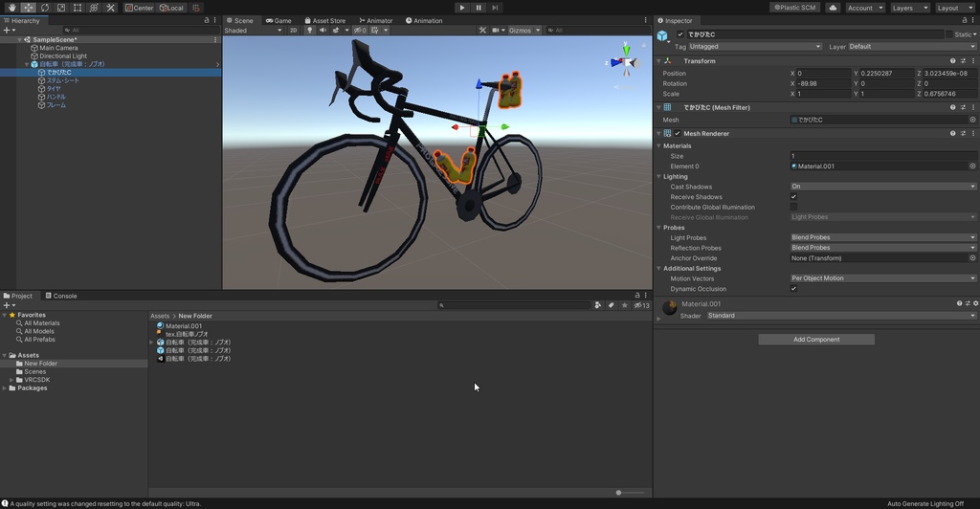Collapse the Transform component
This screenshot has width=980, height=509.
658,61
